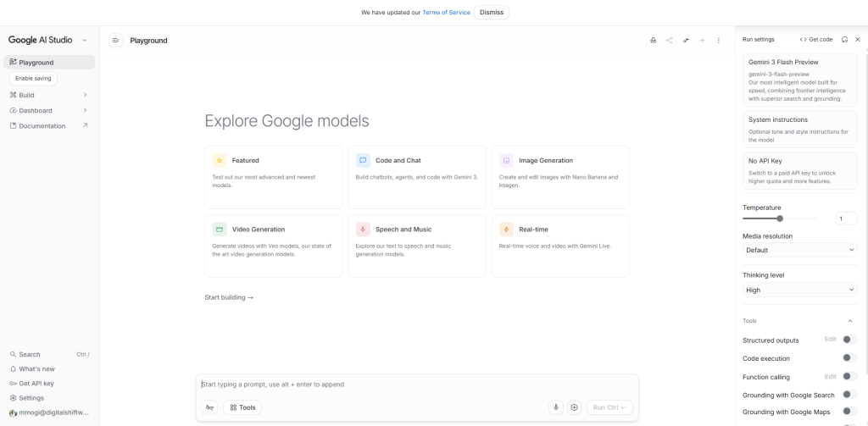
Task: Adjust the Temperature slider handle
Action: click(x=780, y=219)
